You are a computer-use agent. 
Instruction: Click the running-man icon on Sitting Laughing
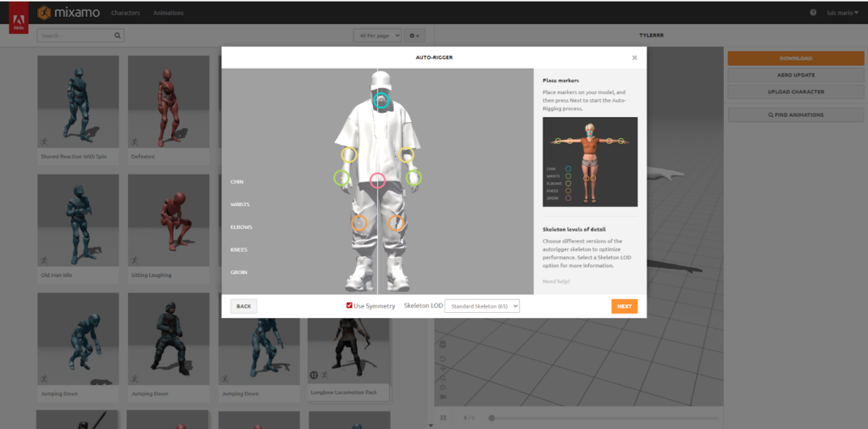point(135,260)
